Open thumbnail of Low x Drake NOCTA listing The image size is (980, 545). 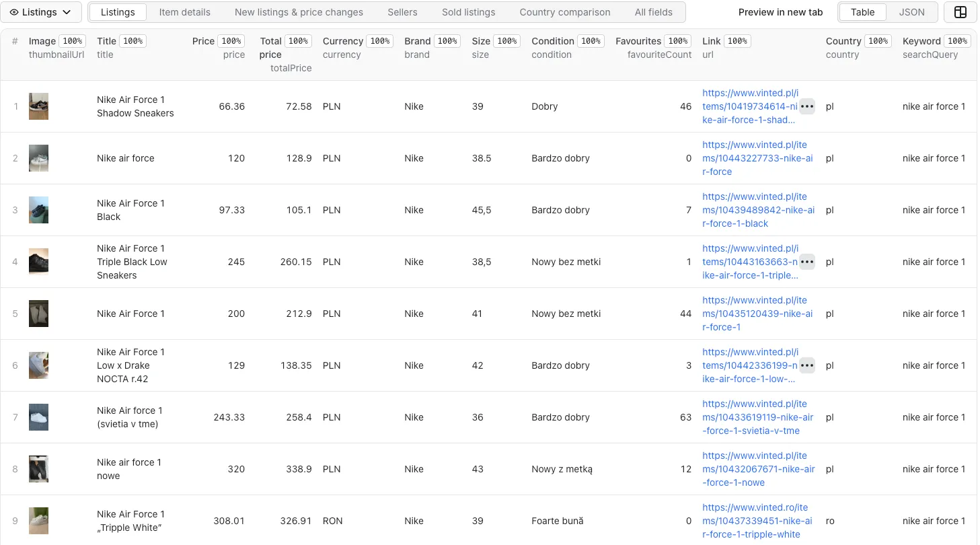pyautogui.click(x=38, y=365)
